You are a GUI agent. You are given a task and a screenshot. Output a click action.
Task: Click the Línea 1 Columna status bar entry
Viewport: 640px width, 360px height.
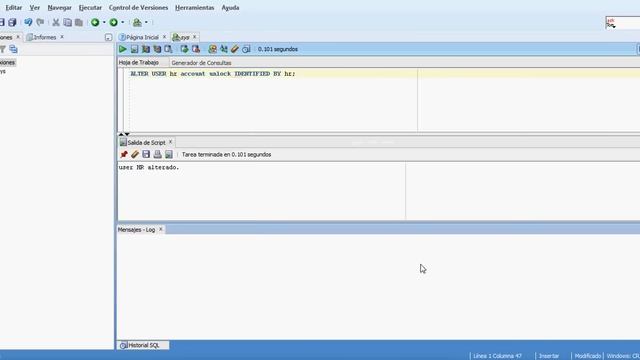(x=497, y=356)
